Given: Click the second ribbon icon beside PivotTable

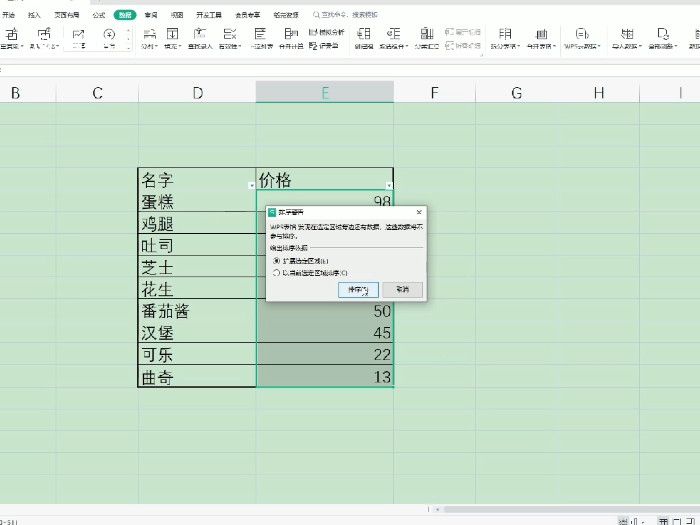Looking at the screenshot, I should [44, 34].
